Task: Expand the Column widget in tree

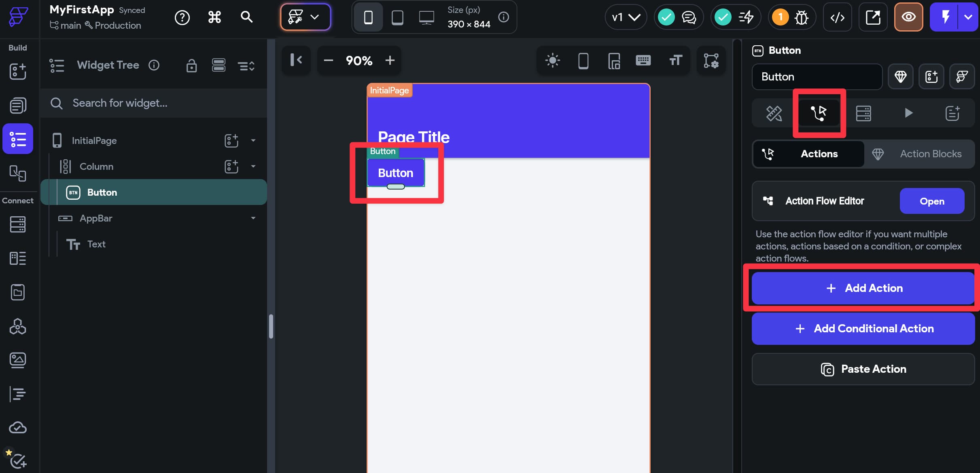Action: (254, 166)
